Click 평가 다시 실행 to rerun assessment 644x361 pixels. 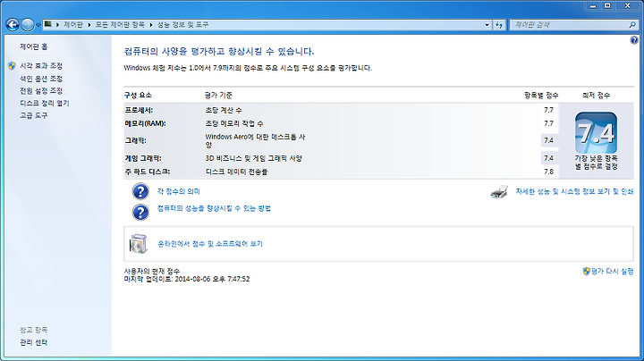(x=612, y=271)
